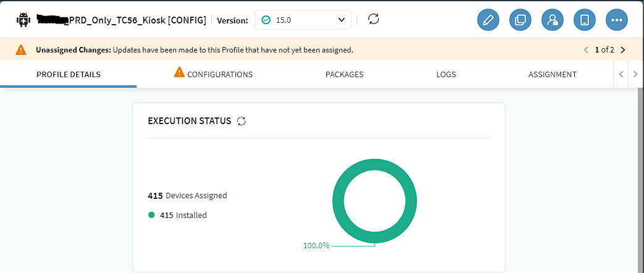Open the user assignment icon button
The width and height of the screenshot is (644, 273).
(x=553, y=20)
